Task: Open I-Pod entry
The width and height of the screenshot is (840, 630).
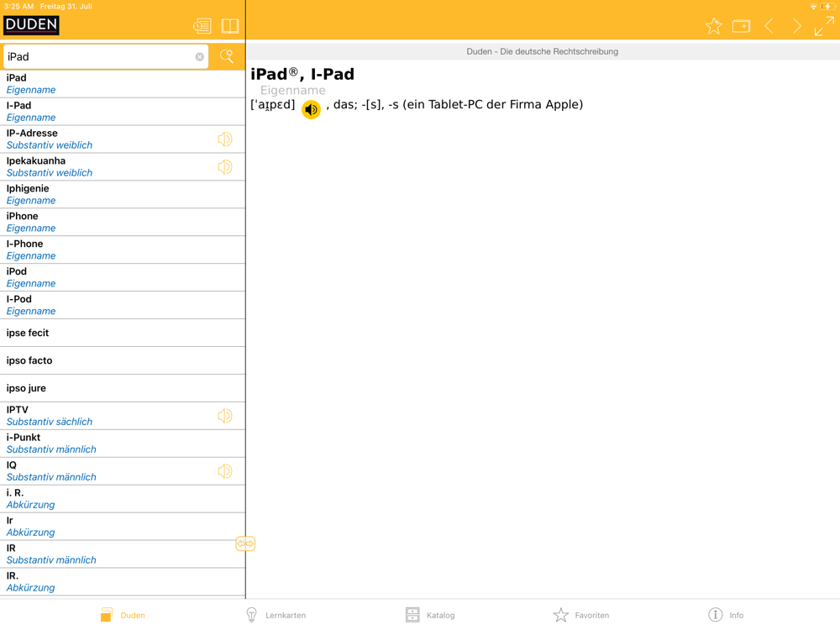Action: 123,306
